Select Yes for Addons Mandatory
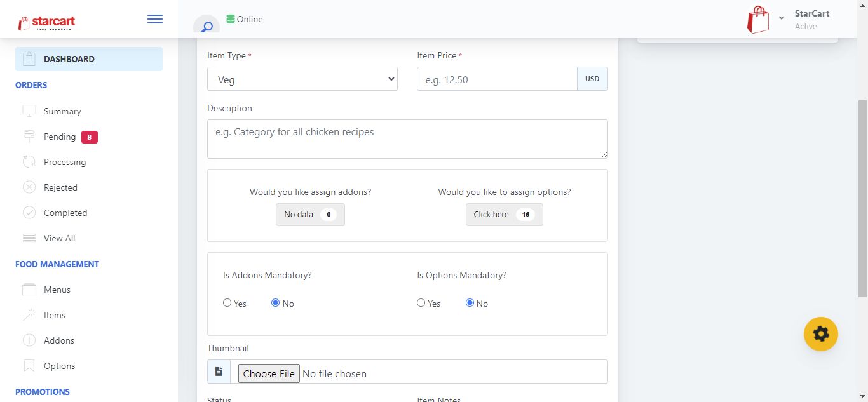Viewport: 868px width, 402px height. [x=227, y=303]
